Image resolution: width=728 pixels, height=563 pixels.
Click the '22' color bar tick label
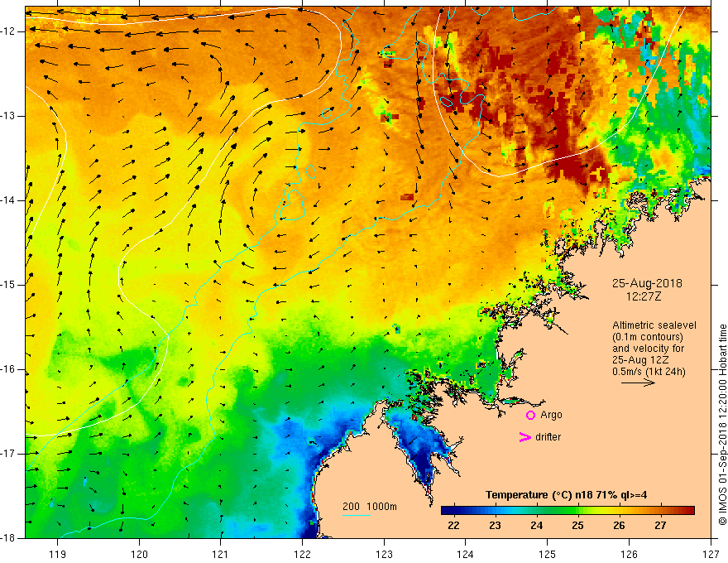[x=453, y=526]
